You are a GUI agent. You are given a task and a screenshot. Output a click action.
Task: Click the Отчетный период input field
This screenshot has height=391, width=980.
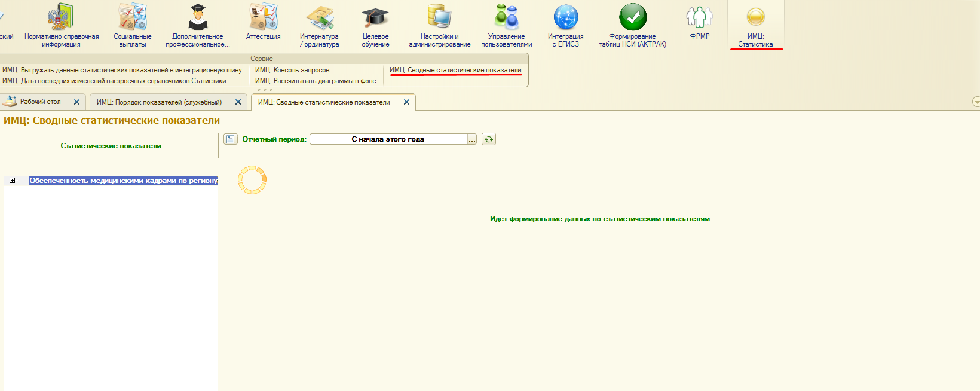pos(388,139)
